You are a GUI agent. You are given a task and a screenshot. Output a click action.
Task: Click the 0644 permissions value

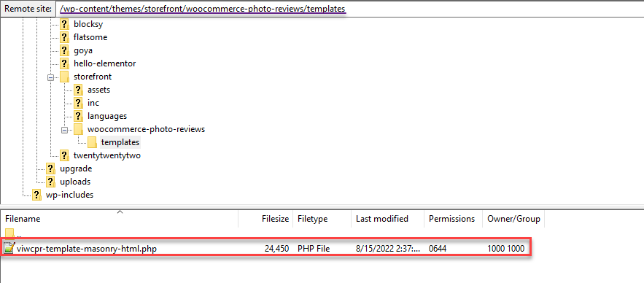(438, 248)
